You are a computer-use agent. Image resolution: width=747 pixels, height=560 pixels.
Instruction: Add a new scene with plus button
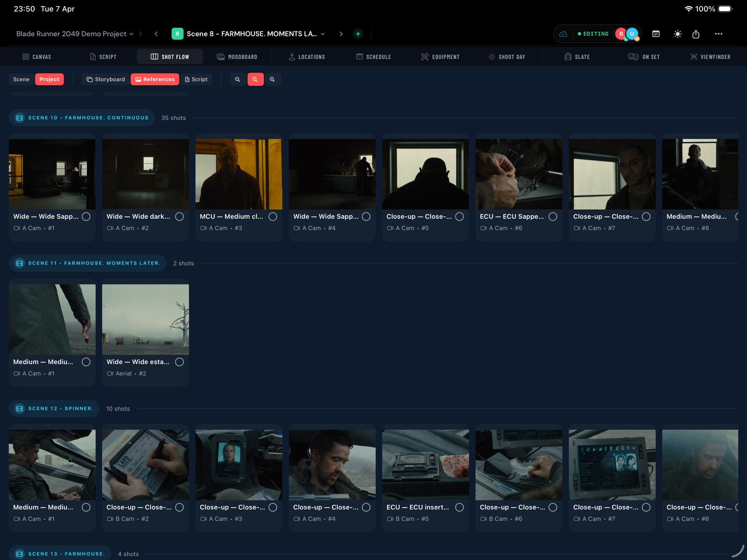click(x=358, y=34)
